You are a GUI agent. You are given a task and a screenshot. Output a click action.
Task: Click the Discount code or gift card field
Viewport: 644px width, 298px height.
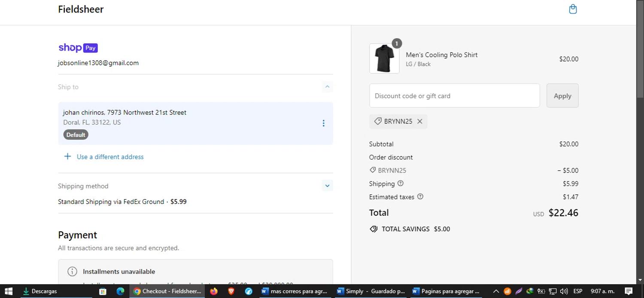click(x=454, y=95)
